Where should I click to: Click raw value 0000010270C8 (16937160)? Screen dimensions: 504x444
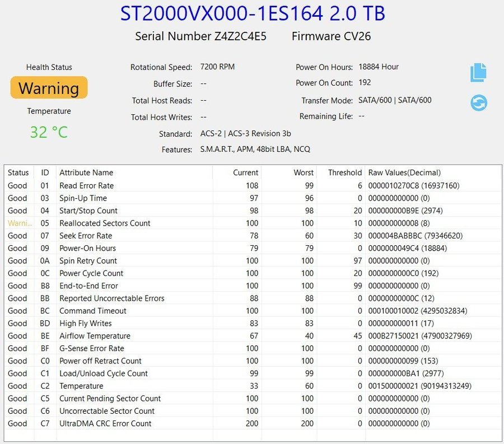tap(414, 185)
